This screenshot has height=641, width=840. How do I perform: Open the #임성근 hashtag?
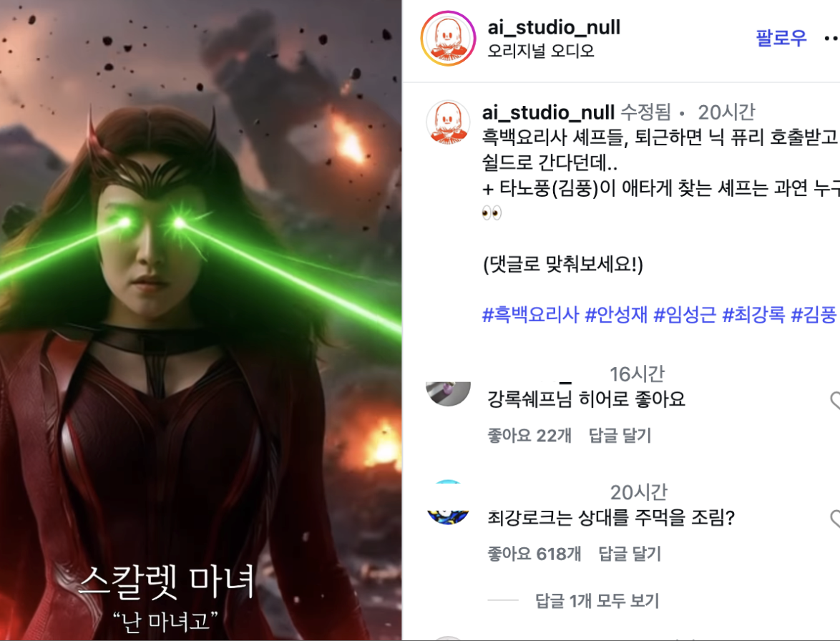click(x=685, y=314)
